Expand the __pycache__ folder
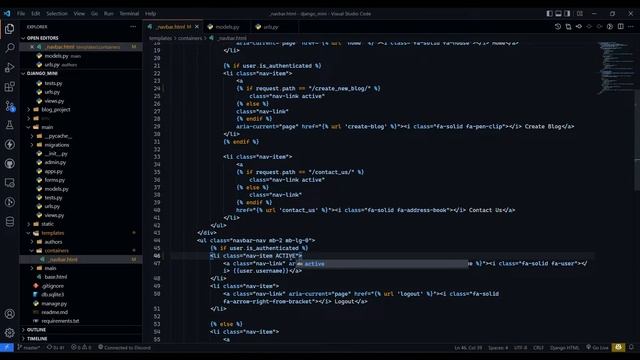The height and width of the screenshot is (360, 640). [x=58, y=136]
